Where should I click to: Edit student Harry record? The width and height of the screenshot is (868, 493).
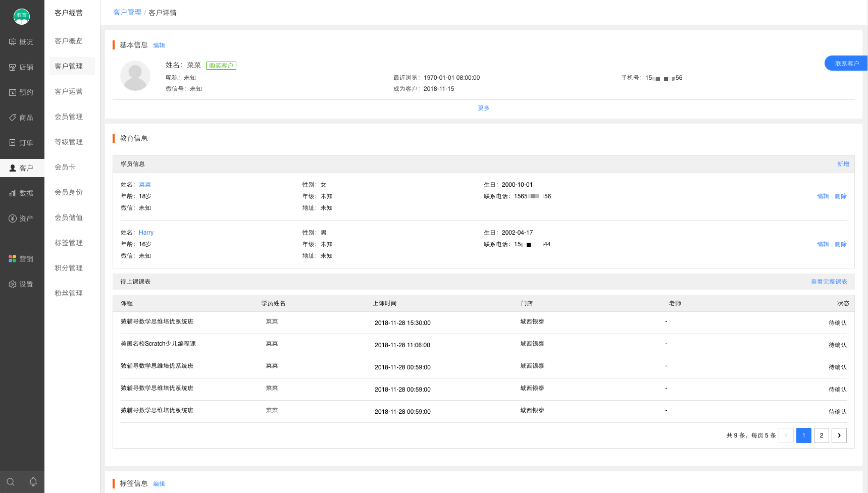(823, 244)
